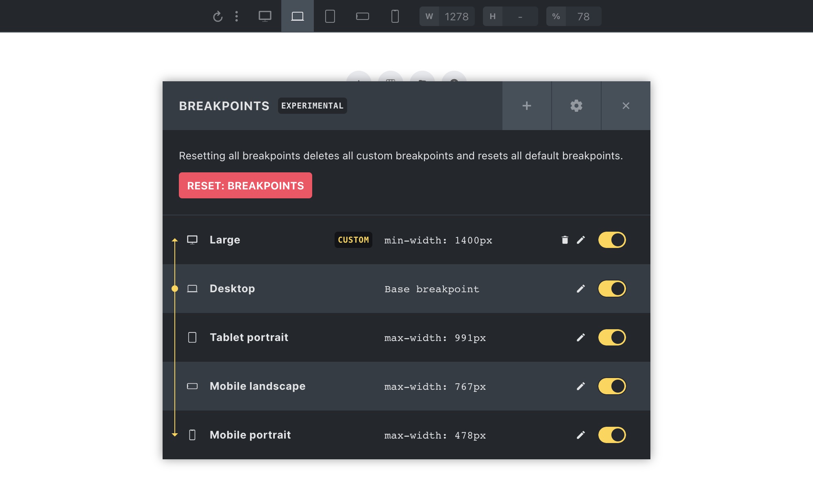Image resolution: width=813 pixels, height=504 pixels.
Task: Select the laptop desktop breakpoint preview
Action: pyautogui.click(x=298, y=16)
